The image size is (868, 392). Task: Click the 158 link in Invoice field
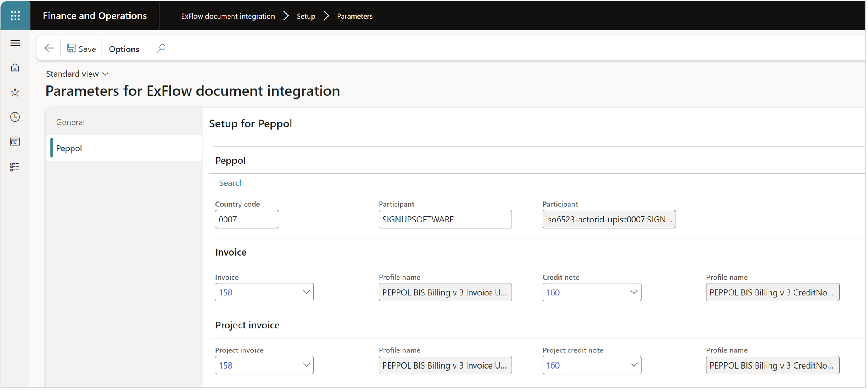(226, 293)
